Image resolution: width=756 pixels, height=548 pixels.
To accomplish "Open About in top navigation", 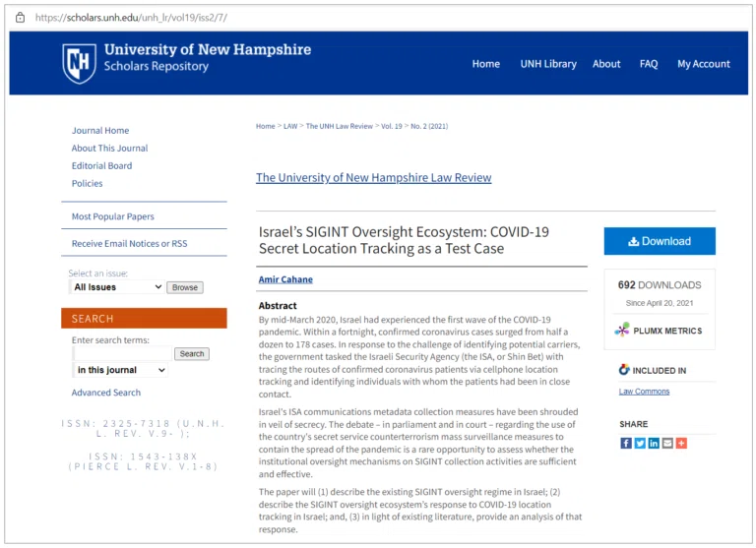I will click(x=606, y=64).
